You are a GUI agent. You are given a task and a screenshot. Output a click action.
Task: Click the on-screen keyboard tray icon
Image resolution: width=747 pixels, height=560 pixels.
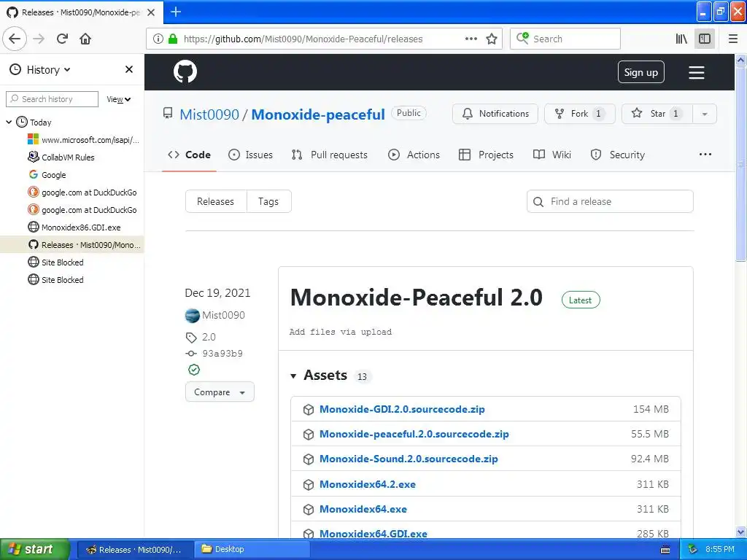point(665,550)
